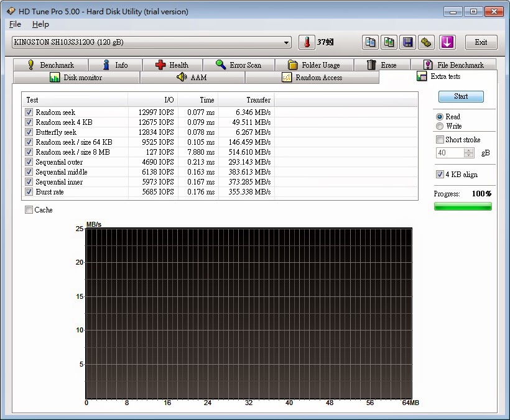Click the purple download arrow icon
Screen dimensions: 510x420
(447, 42)
